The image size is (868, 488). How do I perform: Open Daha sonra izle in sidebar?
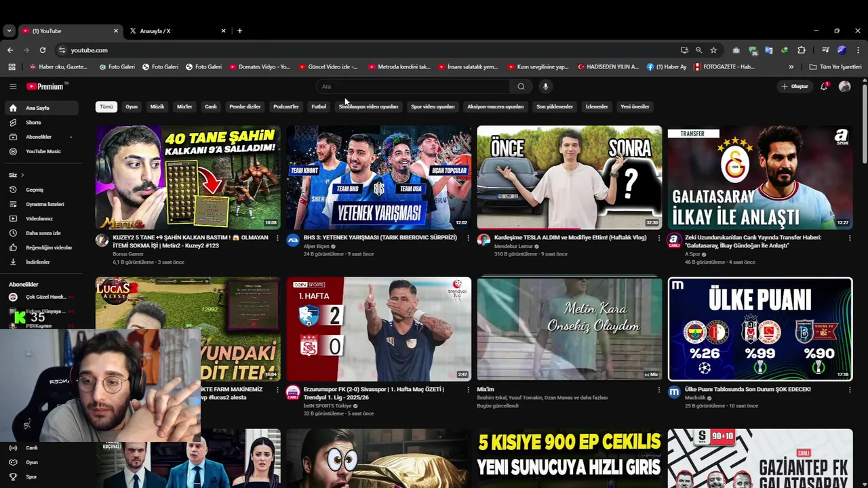click(x=42, y=233)
